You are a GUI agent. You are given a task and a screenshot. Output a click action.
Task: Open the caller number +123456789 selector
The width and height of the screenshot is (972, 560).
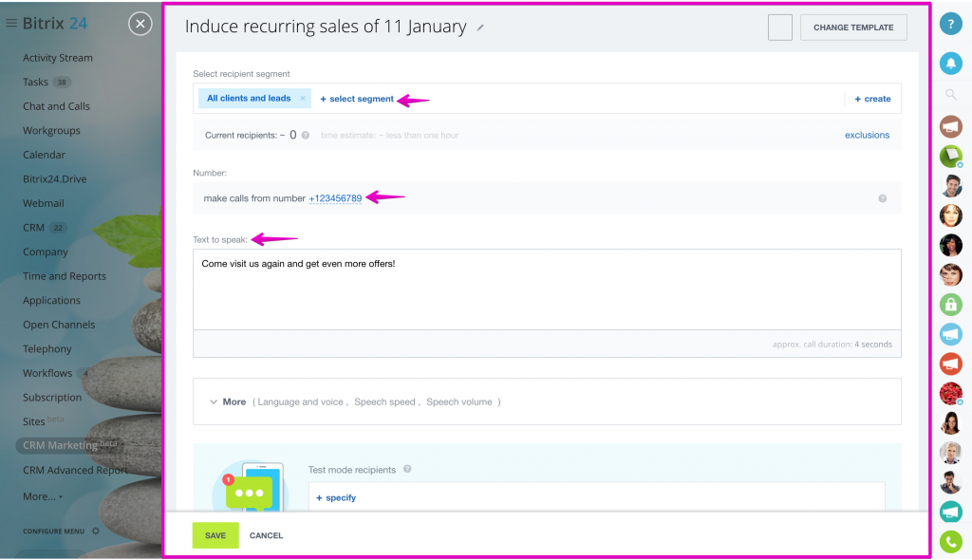tap(335, 198)
